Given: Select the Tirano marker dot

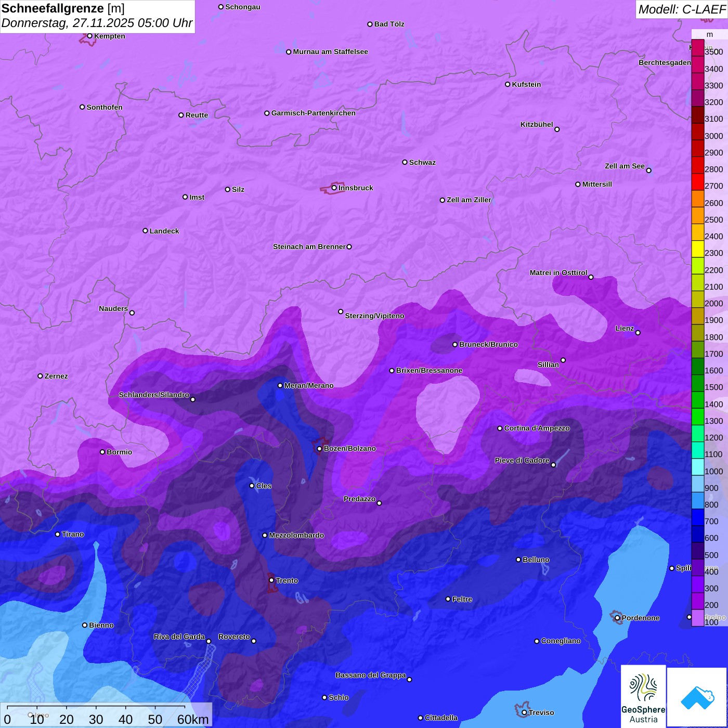Looking at the screenshot, I should point(58,534).
